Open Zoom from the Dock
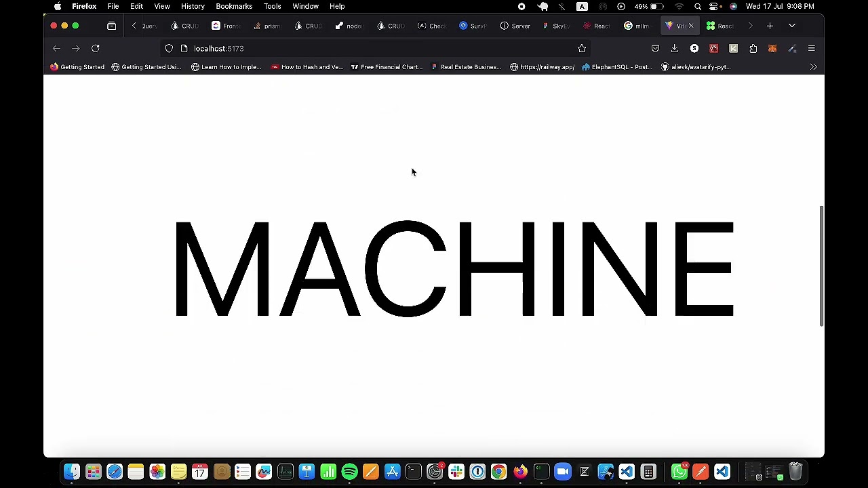Viewport: 868px width, 488px height. [563, 472]
